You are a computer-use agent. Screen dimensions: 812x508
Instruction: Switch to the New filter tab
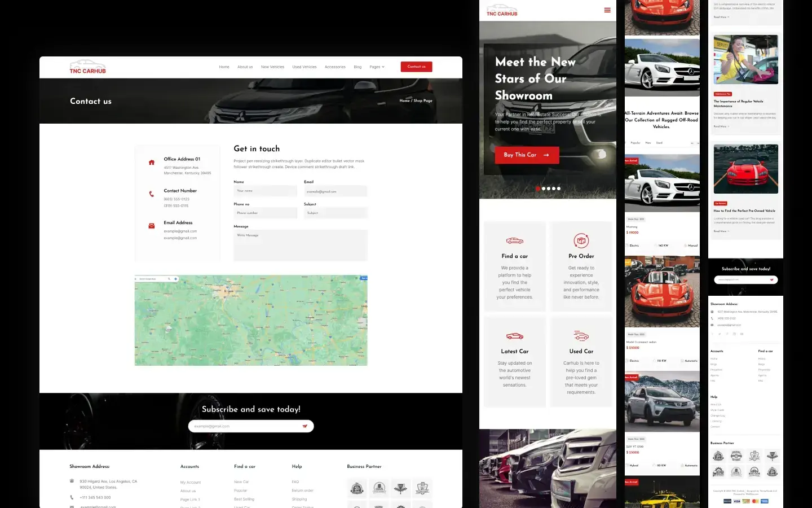(x=648, y=143)
